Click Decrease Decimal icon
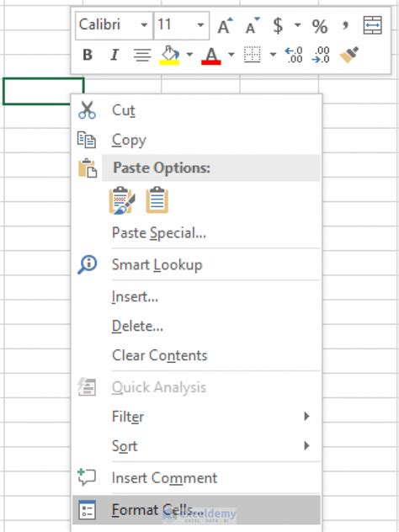 pos(321,55)
